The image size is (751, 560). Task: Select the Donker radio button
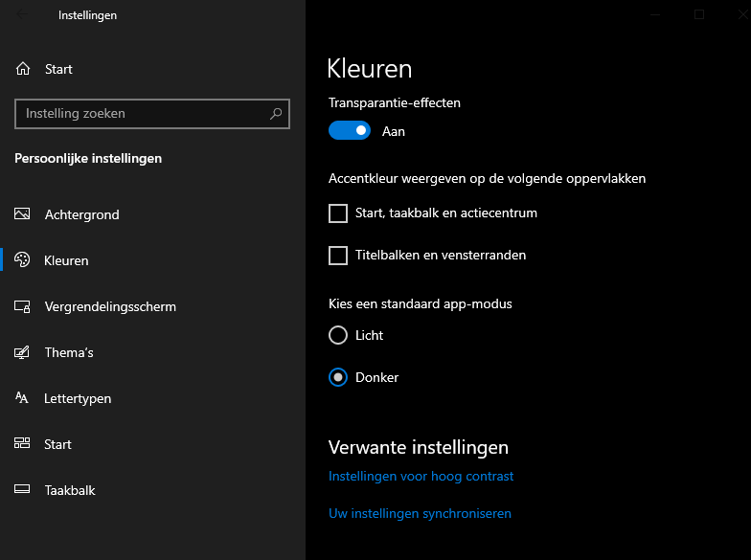click(x=338, y=377)
